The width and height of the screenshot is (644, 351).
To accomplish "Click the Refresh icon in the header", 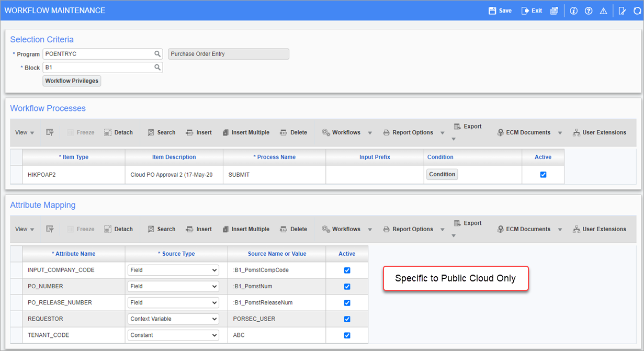I will click(636, 10).
